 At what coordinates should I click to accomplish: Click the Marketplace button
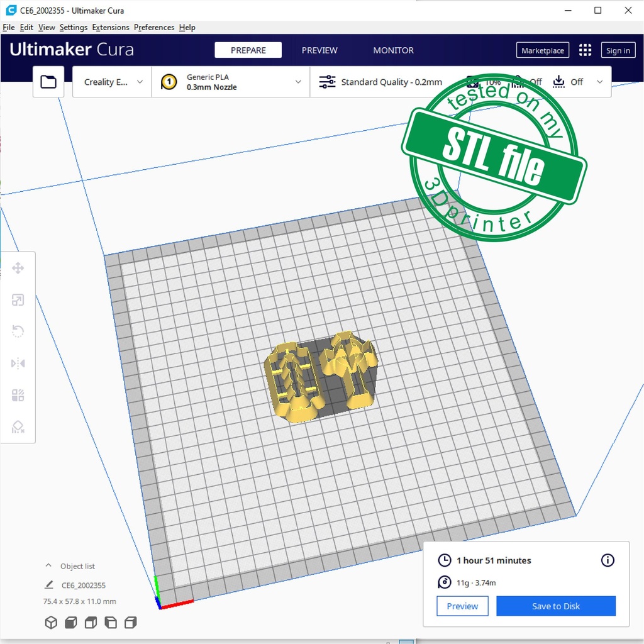543,50
